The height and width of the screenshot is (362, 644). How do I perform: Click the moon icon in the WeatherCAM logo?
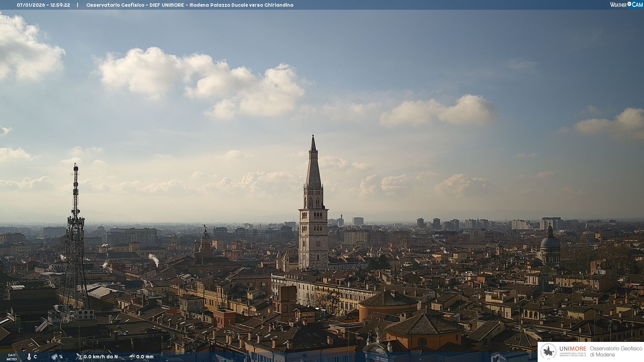coord(629,4)
